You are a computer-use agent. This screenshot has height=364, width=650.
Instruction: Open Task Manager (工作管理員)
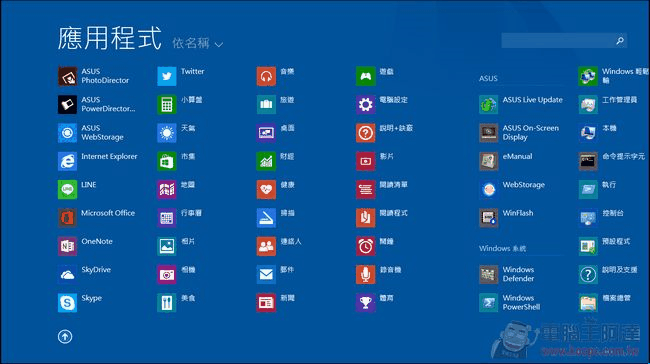[x=608, y=104]
